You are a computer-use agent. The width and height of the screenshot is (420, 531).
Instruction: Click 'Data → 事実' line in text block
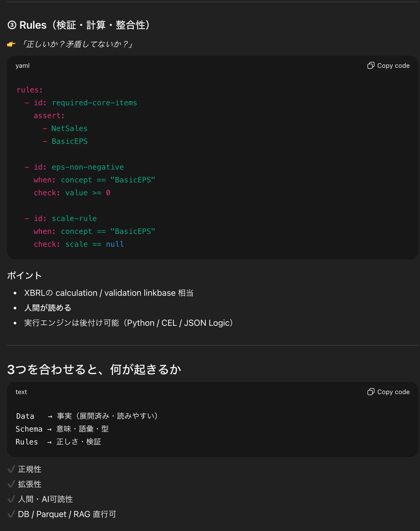coord(87,416)
